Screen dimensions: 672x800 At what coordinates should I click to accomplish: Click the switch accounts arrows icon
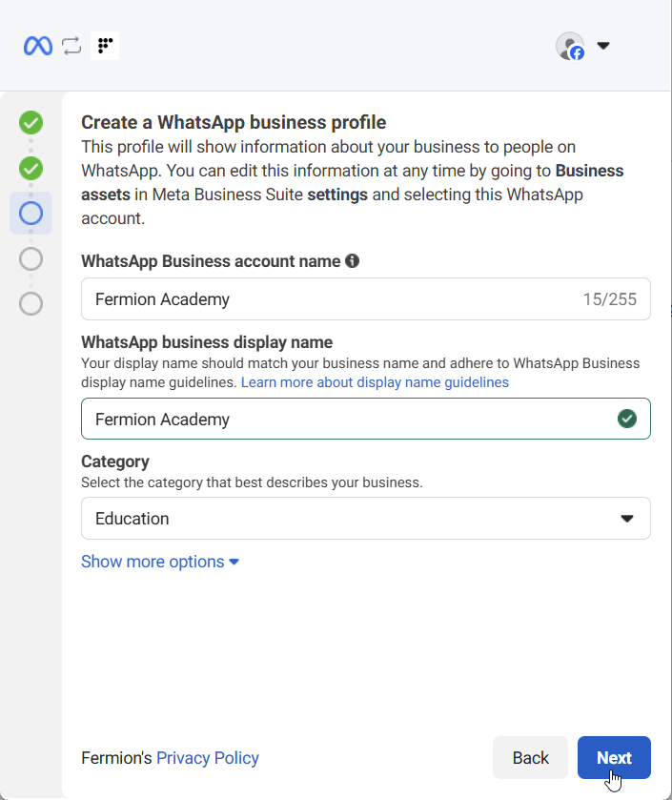71,45
